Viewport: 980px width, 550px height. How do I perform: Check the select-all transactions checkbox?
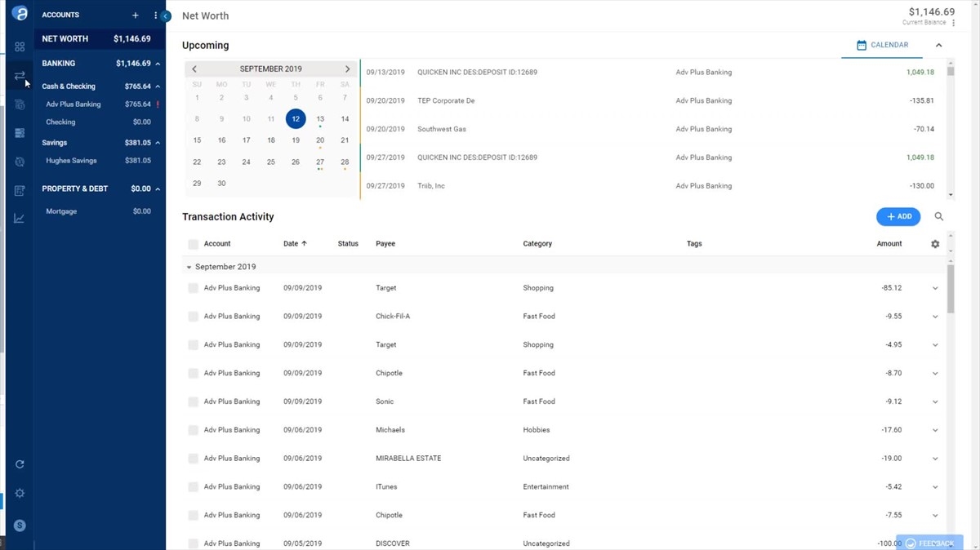tap(193, 244)
